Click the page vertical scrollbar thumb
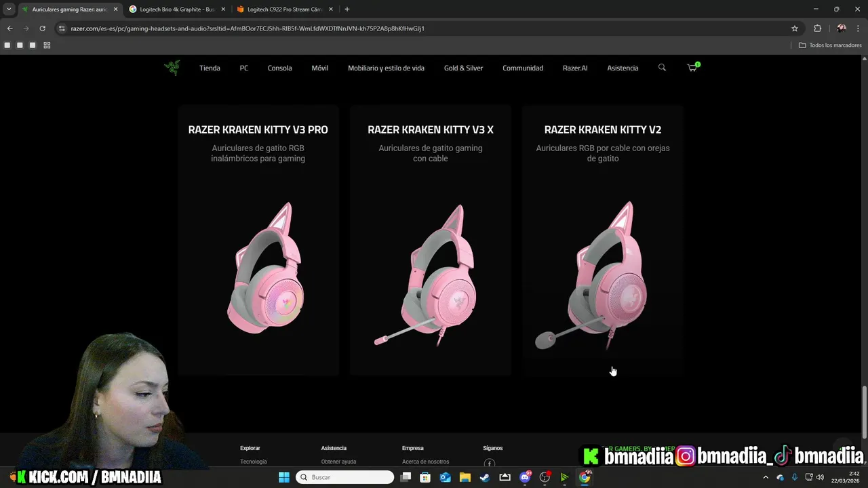The height and width of the screenshot is (488, 868). tap(864, 411)
